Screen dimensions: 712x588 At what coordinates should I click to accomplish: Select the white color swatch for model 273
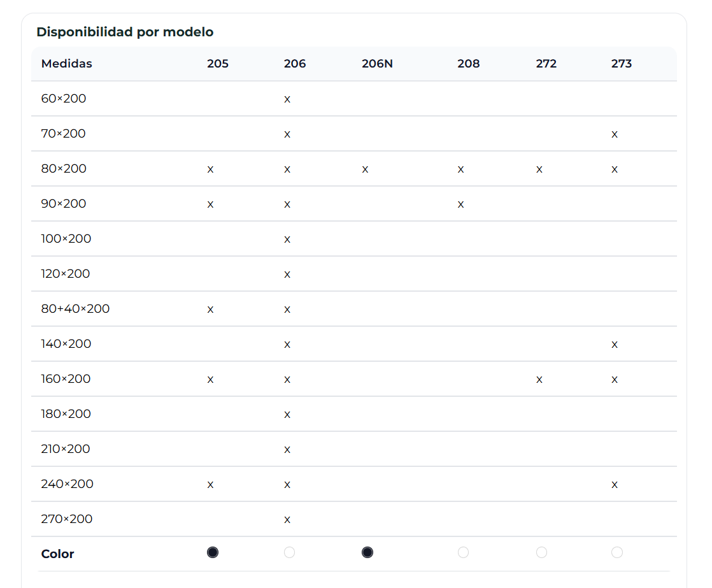tap(616, 552)
